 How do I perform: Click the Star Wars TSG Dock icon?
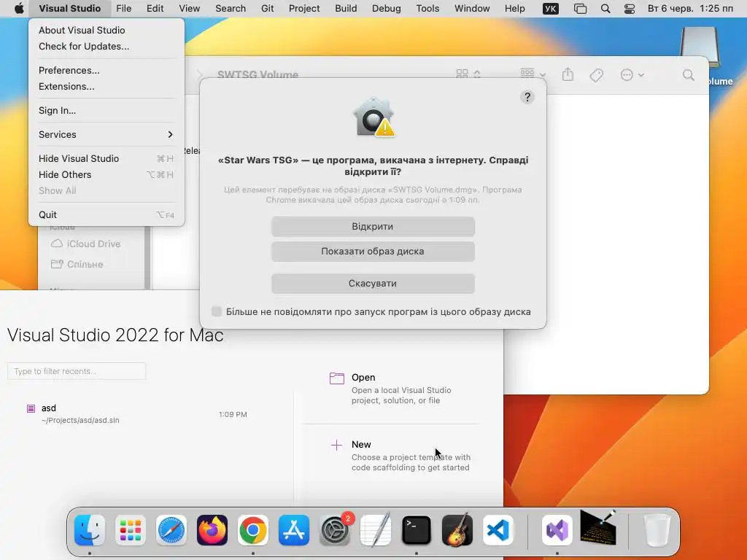point(598,528)
